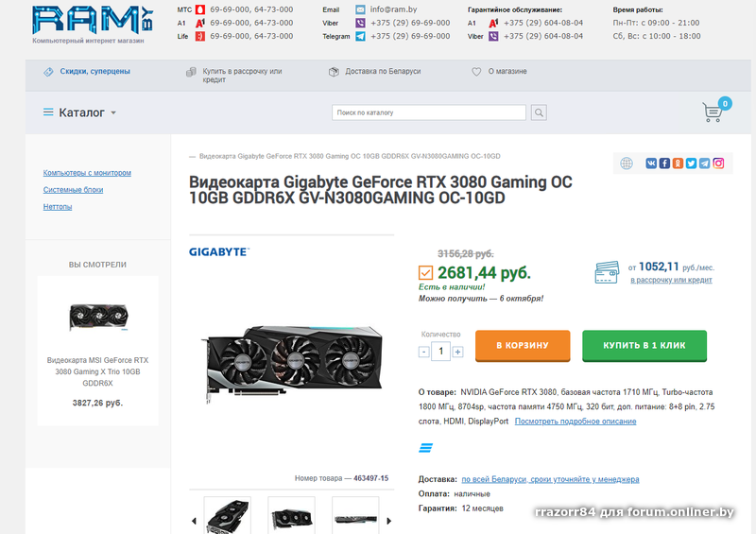
Task: Click the quantity input field
Action: [440, 352]
